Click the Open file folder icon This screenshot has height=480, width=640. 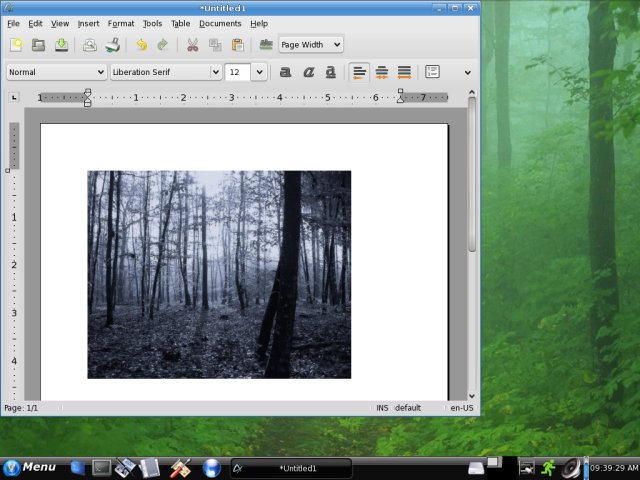(39, 45)
